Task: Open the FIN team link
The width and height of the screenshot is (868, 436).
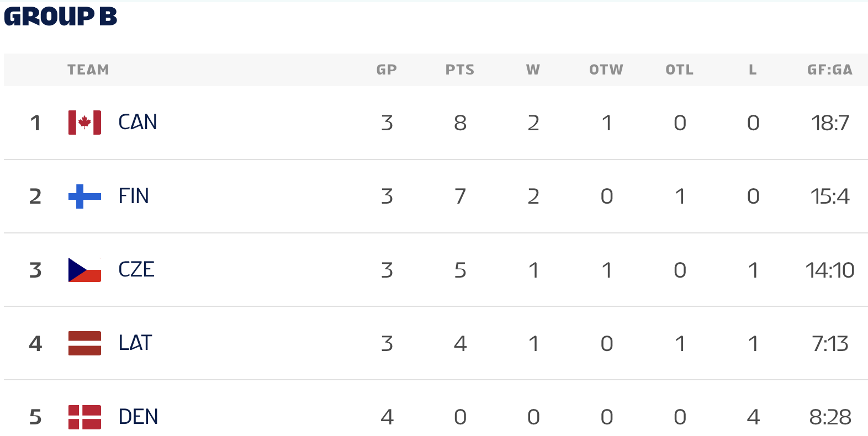Action: pos(134,196)
